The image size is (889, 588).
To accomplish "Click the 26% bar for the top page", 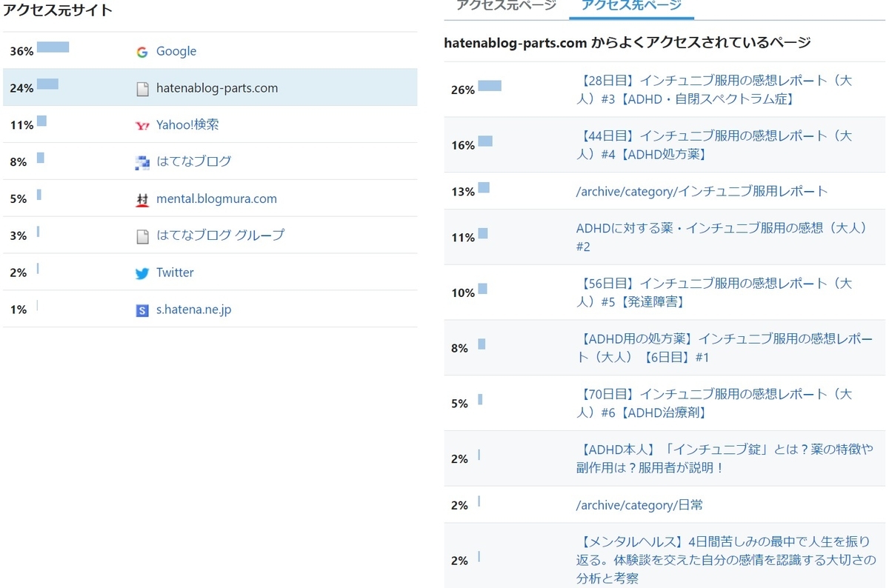I will [x=490, y=86].
